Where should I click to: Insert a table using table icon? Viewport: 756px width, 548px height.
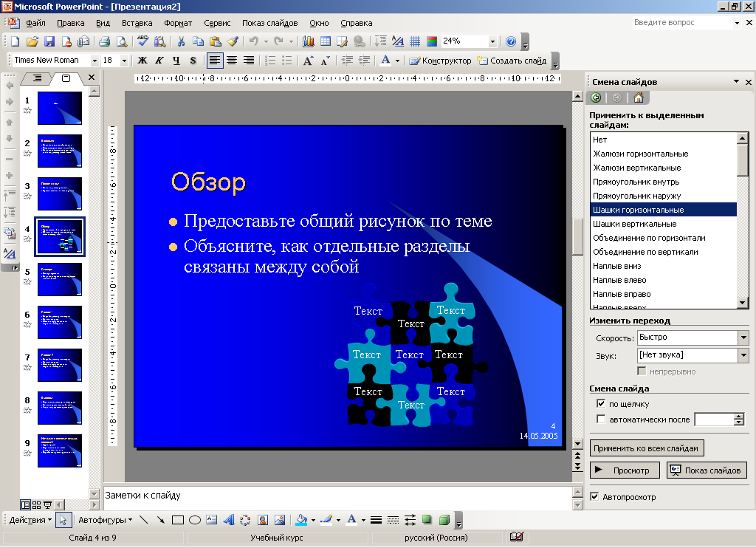tap(326, 41)
